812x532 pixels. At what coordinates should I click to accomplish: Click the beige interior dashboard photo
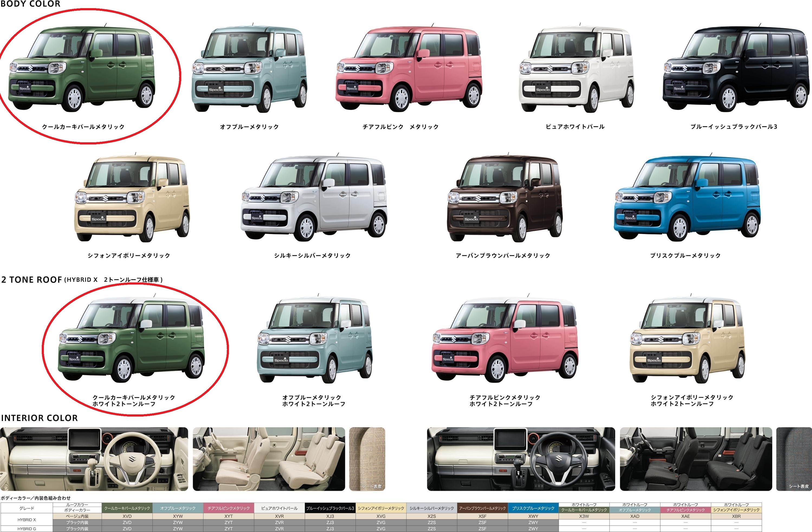point(94,459)
